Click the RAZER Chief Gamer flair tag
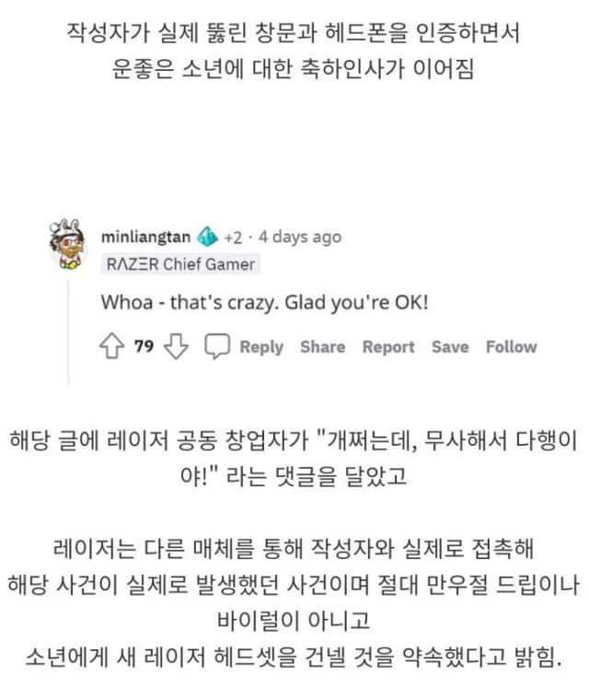The width and height of the screenshot is (589, 700). pos(180,264)
